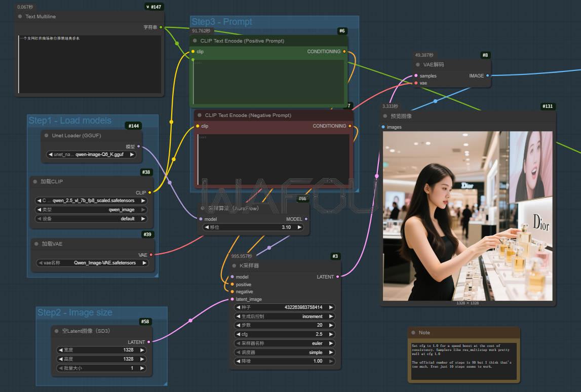Viewport: 581px width, 392px height.
Task: Decrease 步数 using its left arrow
Action: 238,325
